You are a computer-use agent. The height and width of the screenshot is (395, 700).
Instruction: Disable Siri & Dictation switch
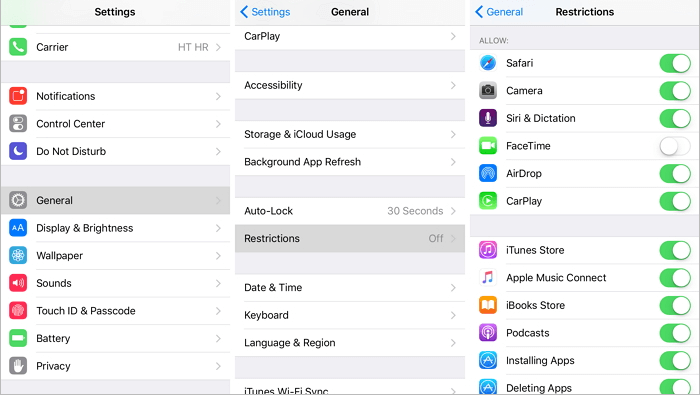(675, 118)
